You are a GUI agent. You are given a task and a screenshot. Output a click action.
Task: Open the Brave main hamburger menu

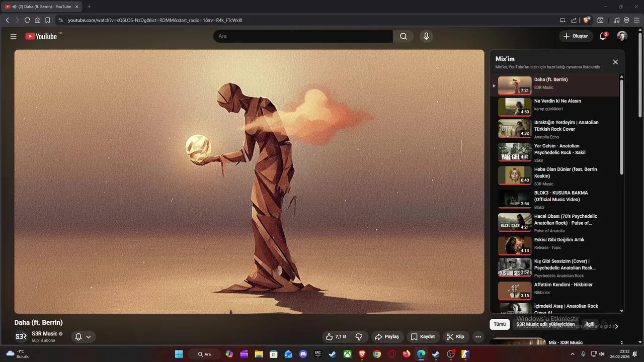pos(637,20)
